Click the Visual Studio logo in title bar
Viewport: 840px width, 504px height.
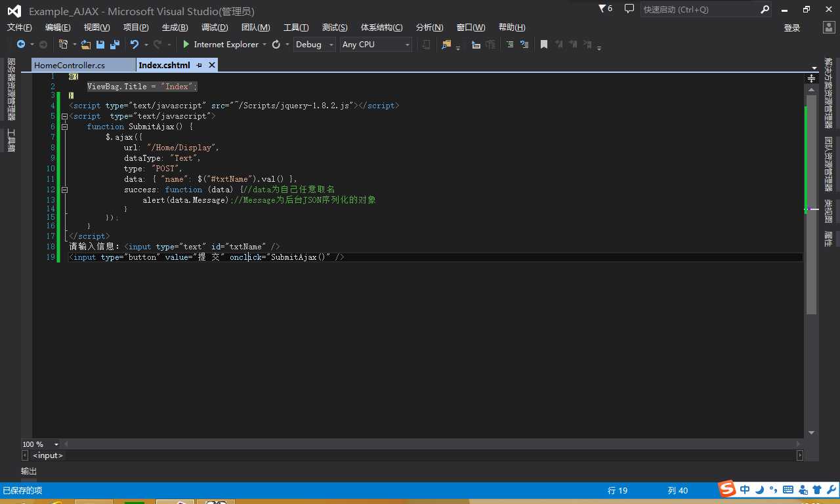14,10
